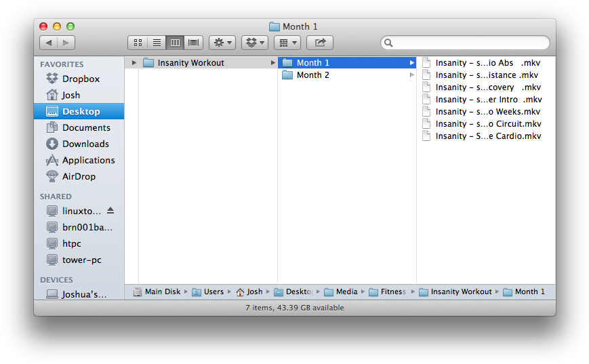
Task: Eject the linuxto… shared computer
Action: coord(110,211)
